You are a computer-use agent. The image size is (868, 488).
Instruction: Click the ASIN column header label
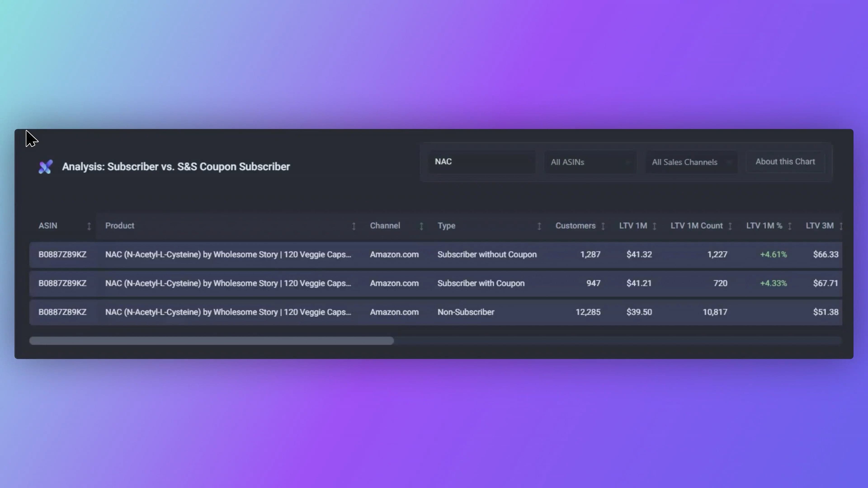click(48, 226)
